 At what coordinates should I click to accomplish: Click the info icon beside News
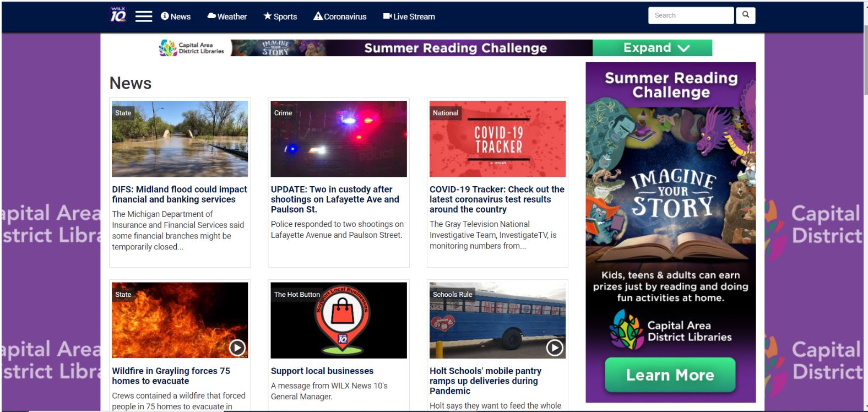click(165, 16)
